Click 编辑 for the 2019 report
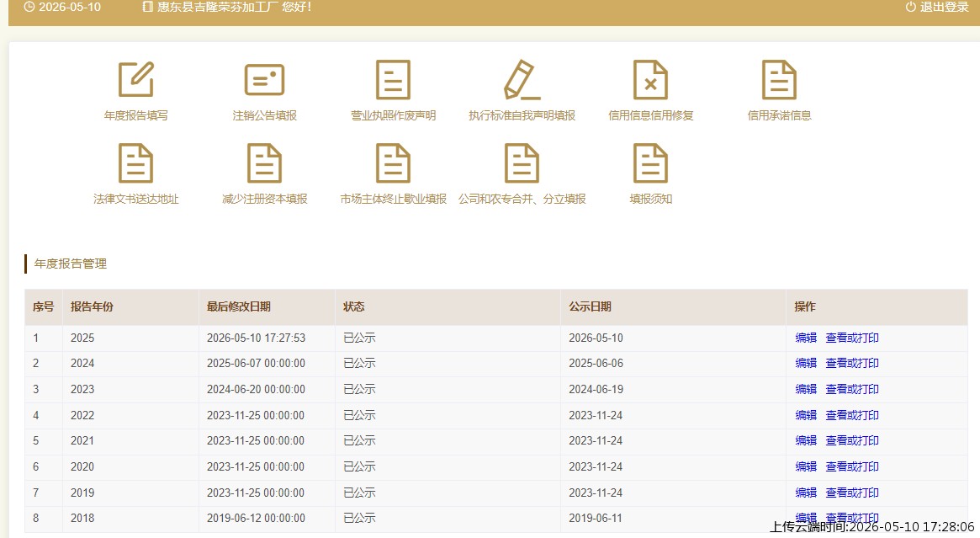Viewport: 980px width, 538px height. click(x=806, y=493)
